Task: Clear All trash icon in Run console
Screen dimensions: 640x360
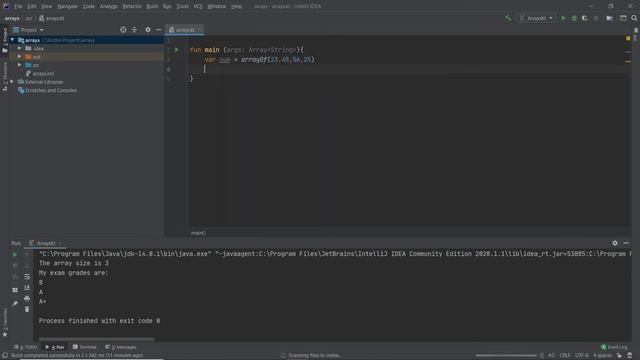Action: [27, 309]
